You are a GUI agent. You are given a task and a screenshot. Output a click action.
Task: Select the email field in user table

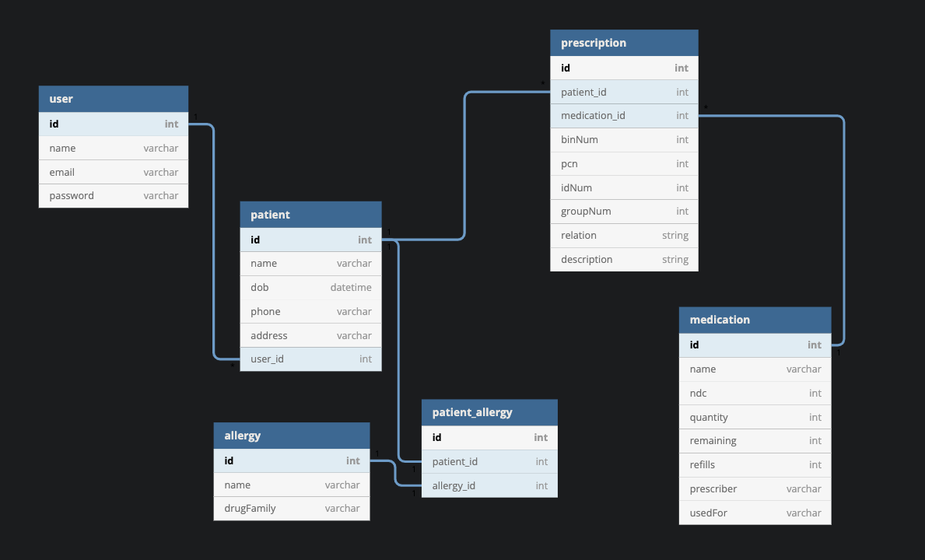pyautogui.click(x=114, y=172)
